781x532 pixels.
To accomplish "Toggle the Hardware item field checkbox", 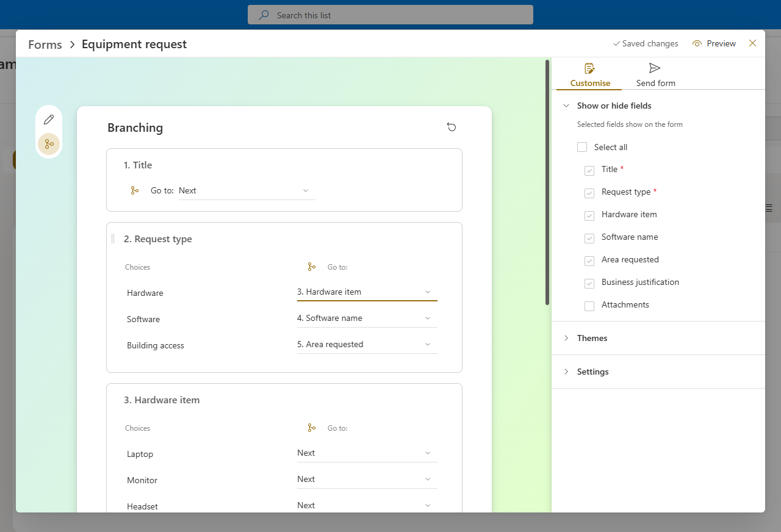I will coord(589,216).
